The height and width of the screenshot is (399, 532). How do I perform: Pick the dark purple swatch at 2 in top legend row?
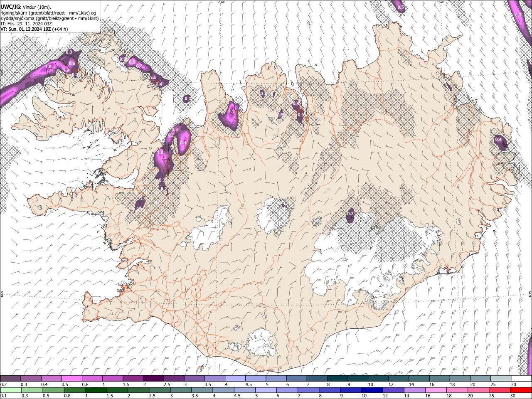[154, 378]
